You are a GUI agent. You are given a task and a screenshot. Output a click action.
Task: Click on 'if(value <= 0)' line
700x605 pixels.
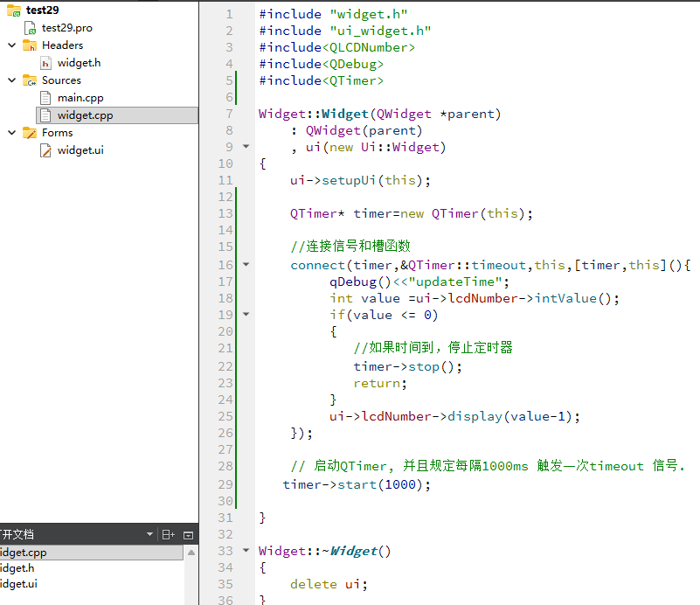click(x=384, y=315)
